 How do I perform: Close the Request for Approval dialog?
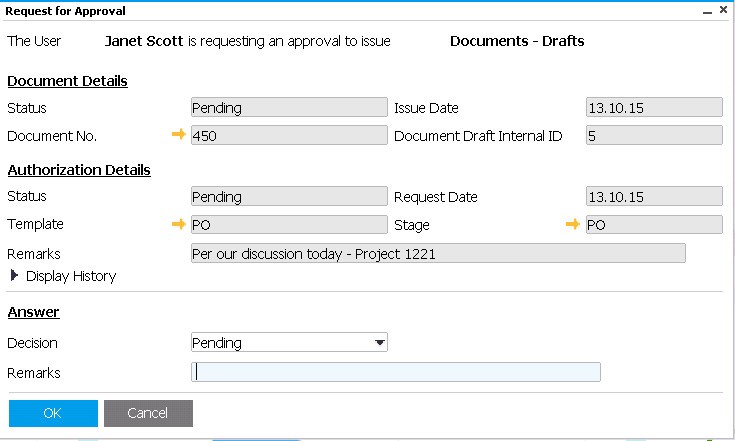point(723,11)
